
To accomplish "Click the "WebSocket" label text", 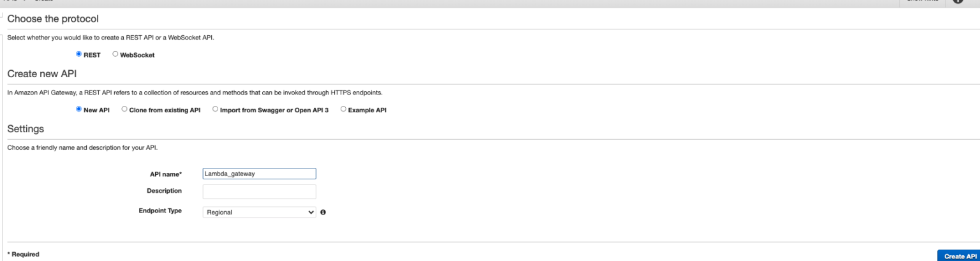I will [137, 55].
